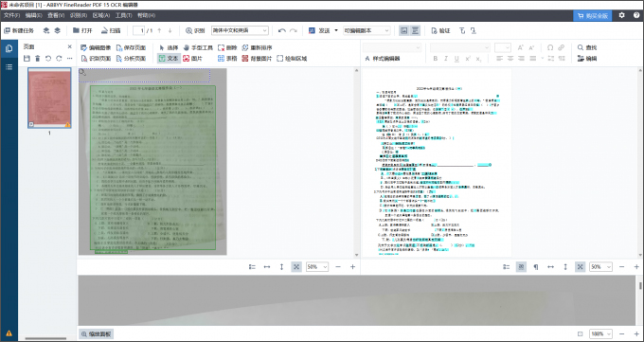Delete page with Pages panel trash icon
This screenshot has width=644, height=342.
click(37, 59)
